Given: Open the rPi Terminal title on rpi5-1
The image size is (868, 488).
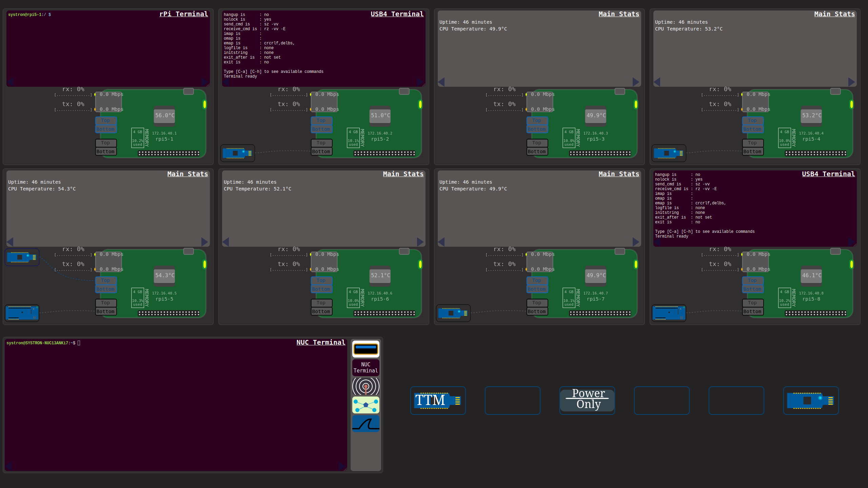Looking at the screenshot, I should (x=184, y=14).
